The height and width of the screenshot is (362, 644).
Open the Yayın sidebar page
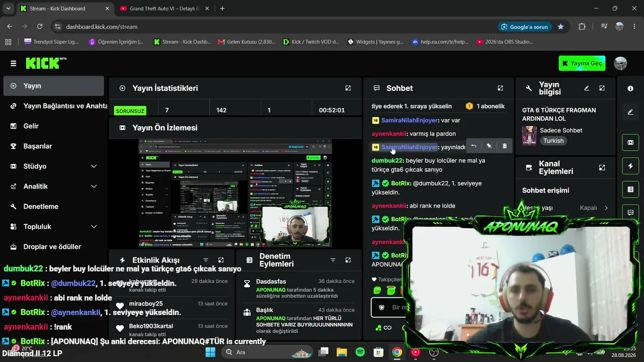pos(53,86)
